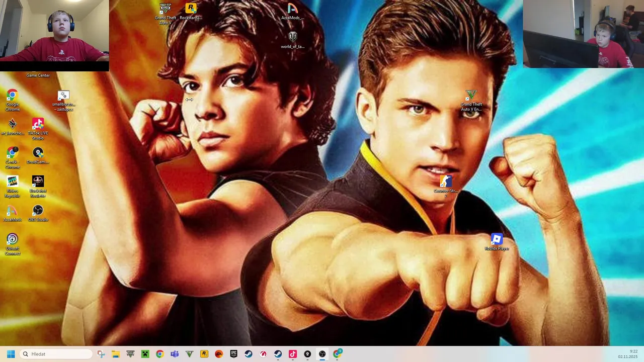Launch TikTok LIVE Studio desktop shortcut
This screenshot has width=644, height=362.
tap(38, 129)
